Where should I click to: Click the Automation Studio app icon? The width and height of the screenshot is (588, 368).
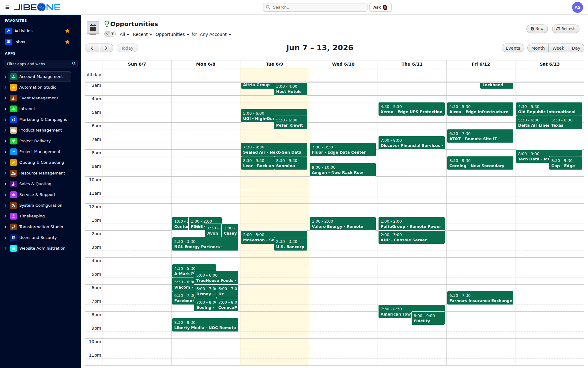13,87
